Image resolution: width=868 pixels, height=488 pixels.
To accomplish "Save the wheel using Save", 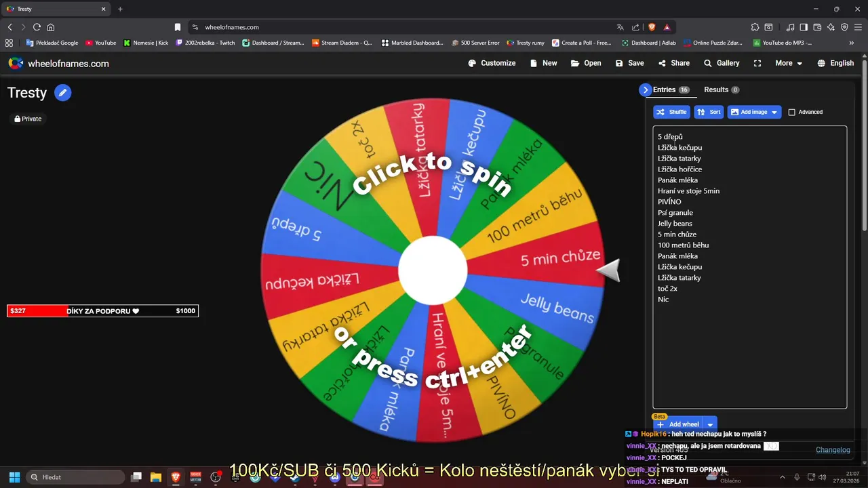I will point(629,63).
